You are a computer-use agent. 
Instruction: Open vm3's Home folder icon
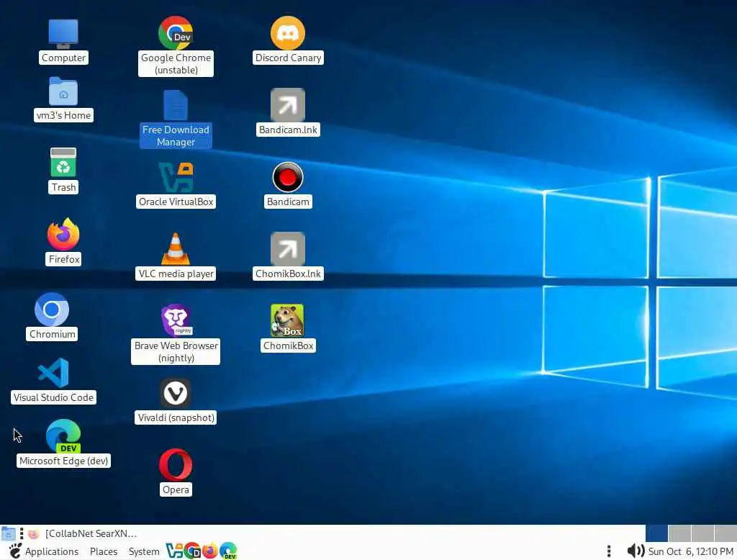[63, 91]
